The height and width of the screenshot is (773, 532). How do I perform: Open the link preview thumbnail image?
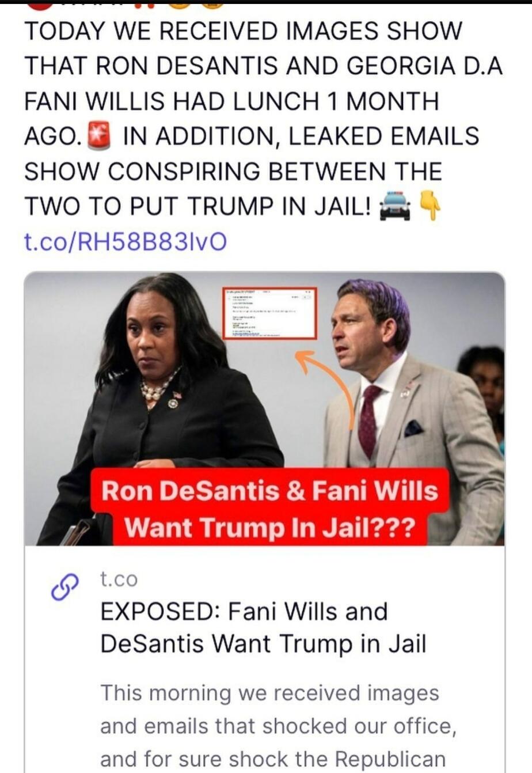(x=264, y=408)
